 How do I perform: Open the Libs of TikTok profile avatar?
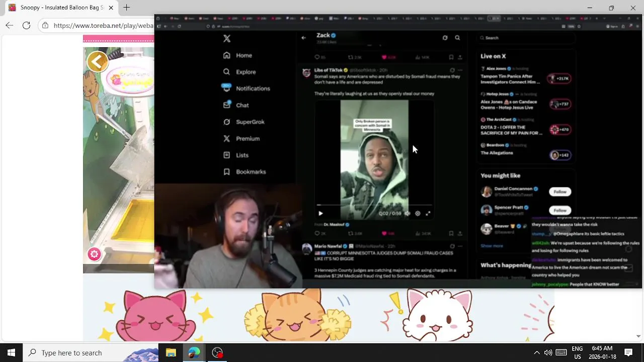point(306,73)
